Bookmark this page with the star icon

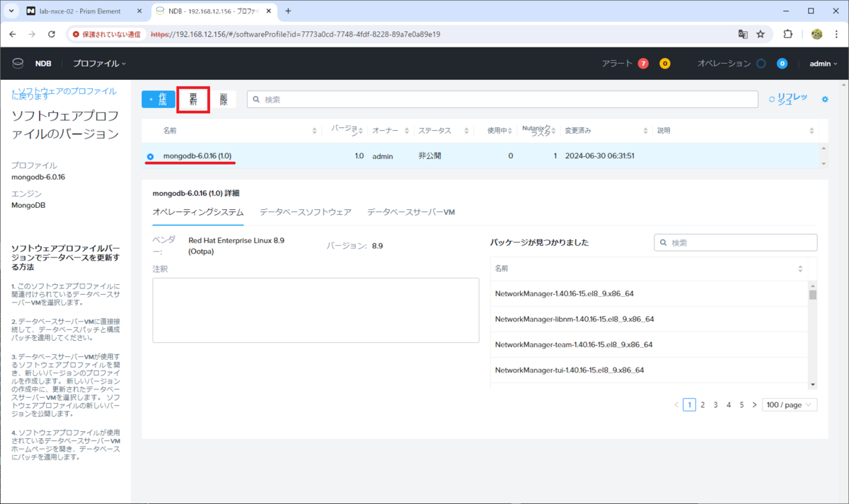(761, 34)
